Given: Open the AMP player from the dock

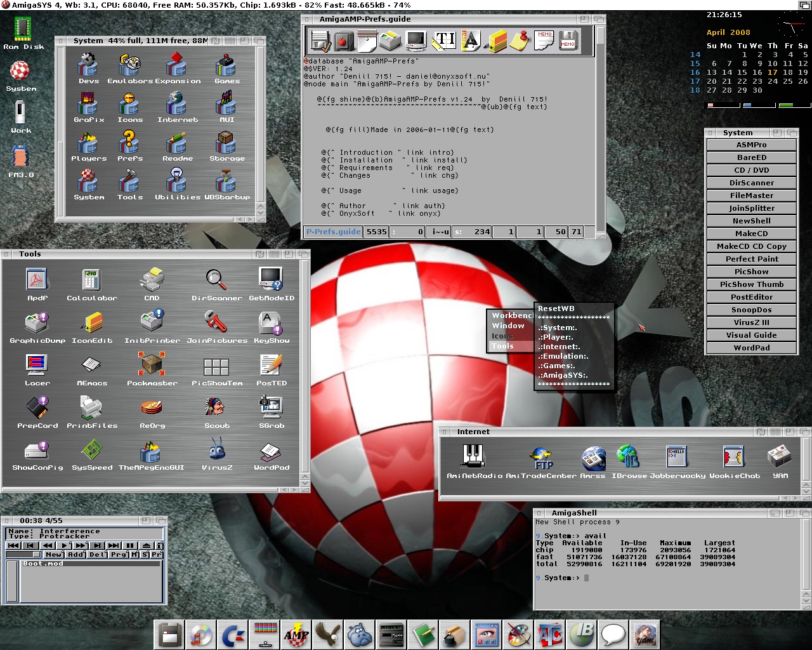Looking at the screenshot, I should coord(296,634).
